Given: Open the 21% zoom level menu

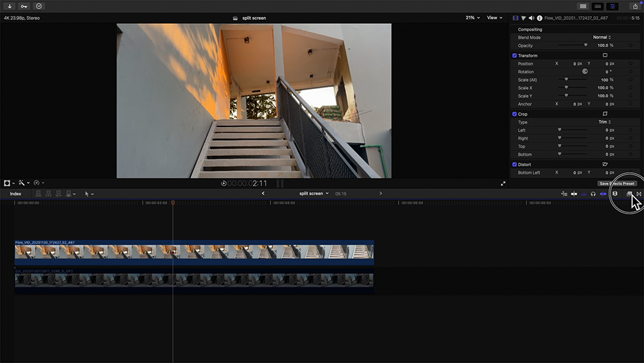Looking at the screenshot, I should (473, 18).
